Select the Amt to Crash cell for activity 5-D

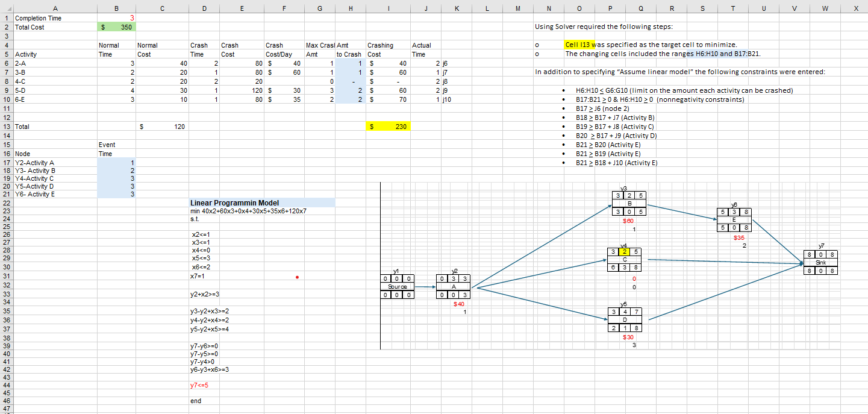[350, 90]
